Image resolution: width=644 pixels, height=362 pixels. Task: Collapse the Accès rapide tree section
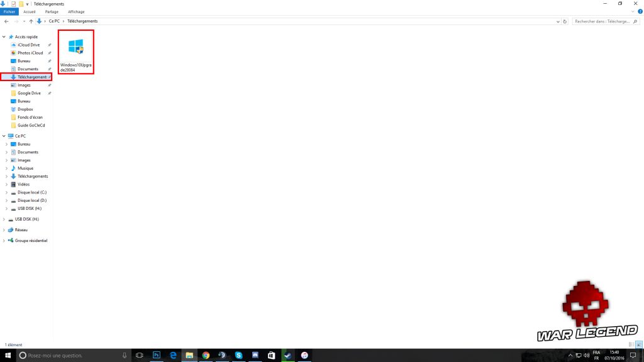[4, 37]
